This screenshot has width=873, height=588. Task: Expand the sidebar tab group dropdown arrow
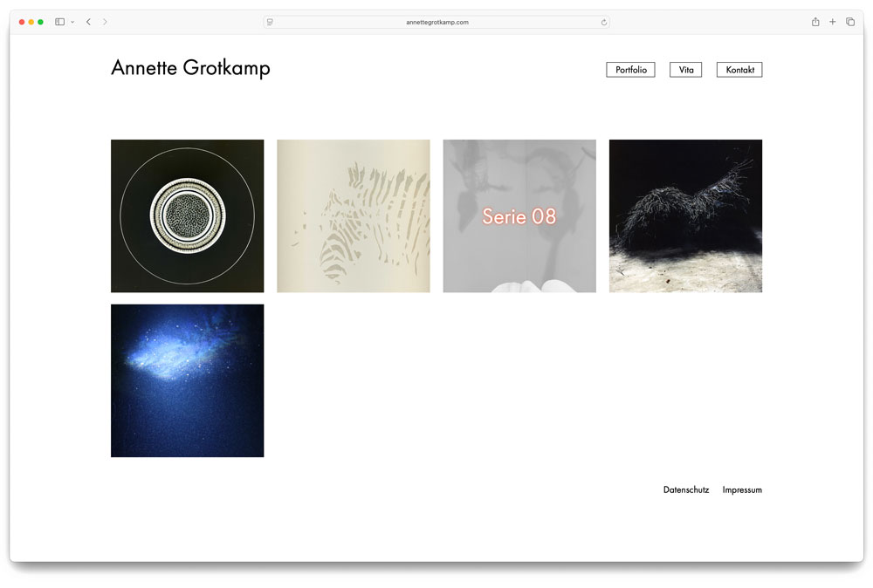click(x=72, y=22)
